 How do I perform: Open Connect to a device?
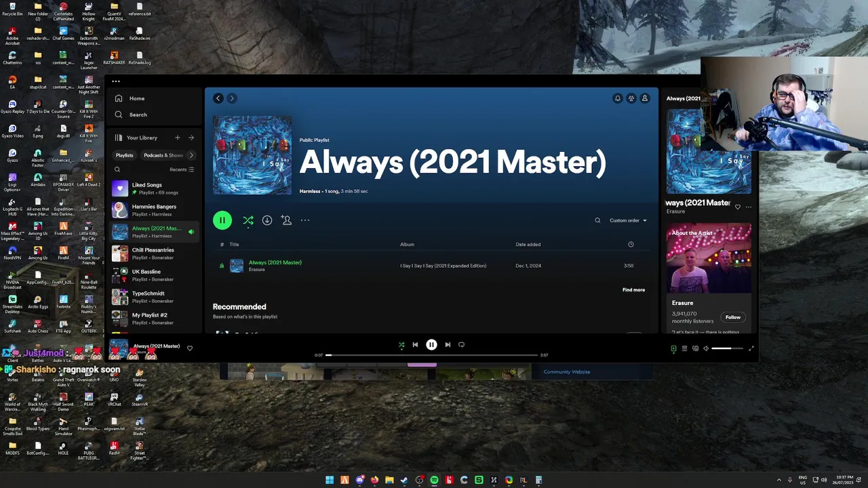[695, 348]
